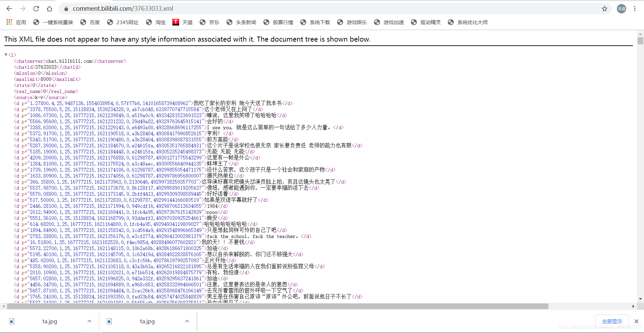Click comment text 好好活着
Screen dimensions: 644x333
(217, 194)
